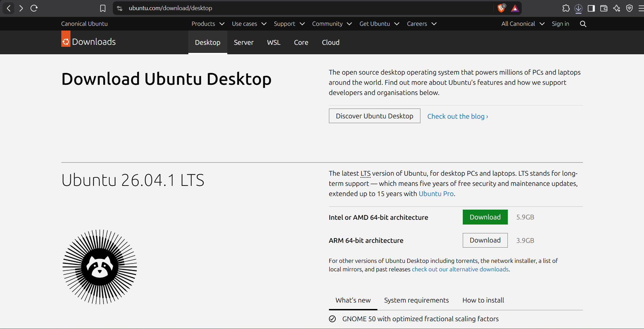
Task: Show browser downloads
Action: [579, 8]
